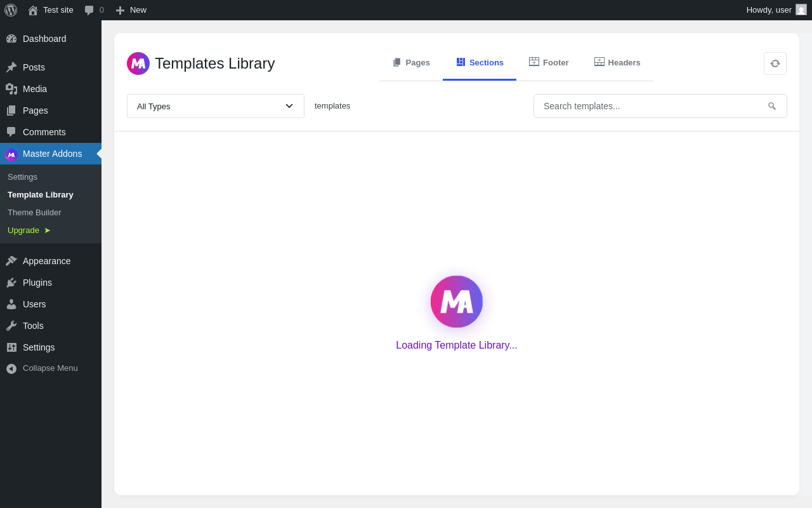Screen dimensions: 812x508
Task: Switch to the Headers tab
Action: 617,63
